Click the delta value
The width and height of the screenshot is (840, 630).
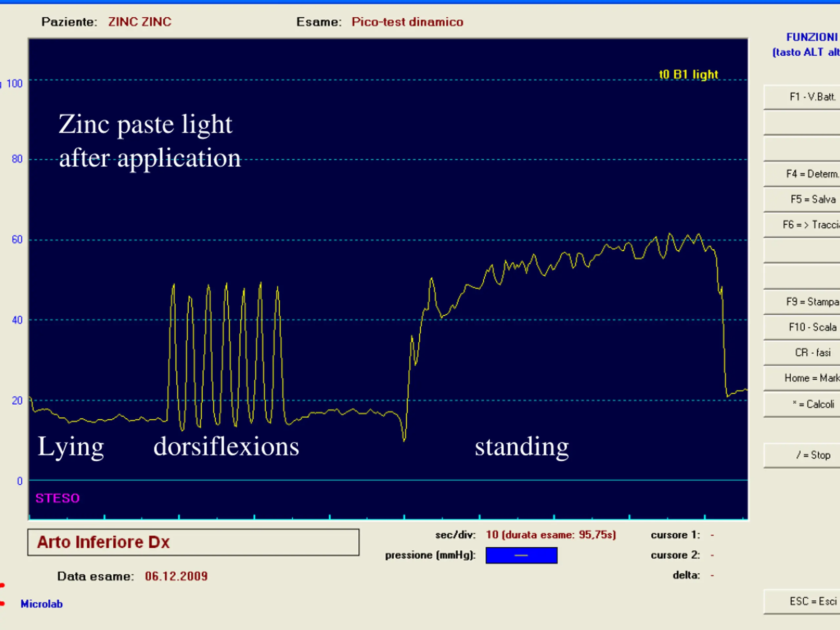coord(712,575)
